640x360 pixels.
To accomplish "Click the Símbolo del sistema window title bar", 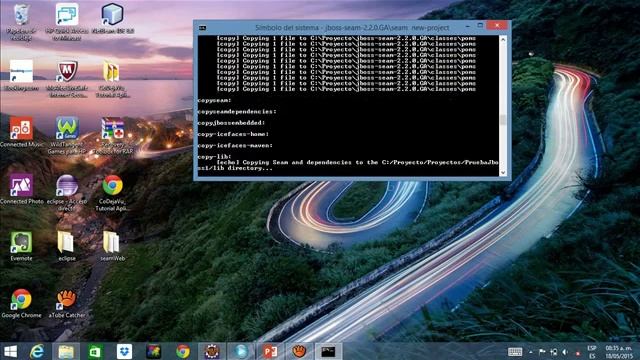I will coord(352,27).
